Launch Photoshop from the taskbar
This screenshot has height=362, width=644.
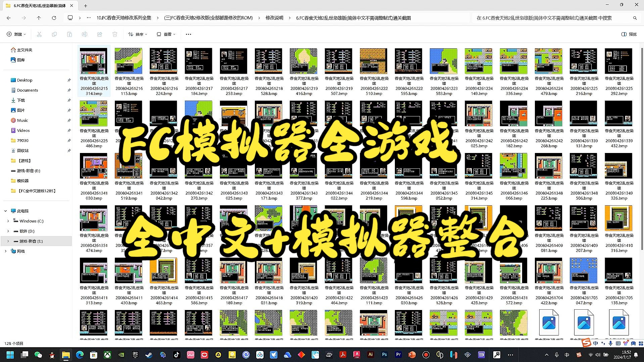(384, 355)
